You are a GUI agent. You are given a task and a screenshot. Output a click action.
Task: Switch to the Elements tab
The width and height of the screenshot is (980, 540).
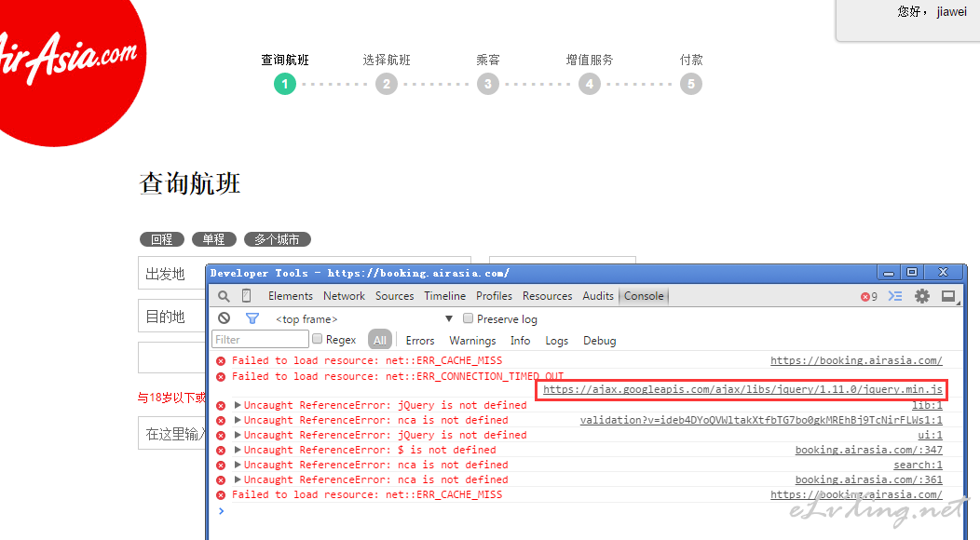(x=290, y=296)
